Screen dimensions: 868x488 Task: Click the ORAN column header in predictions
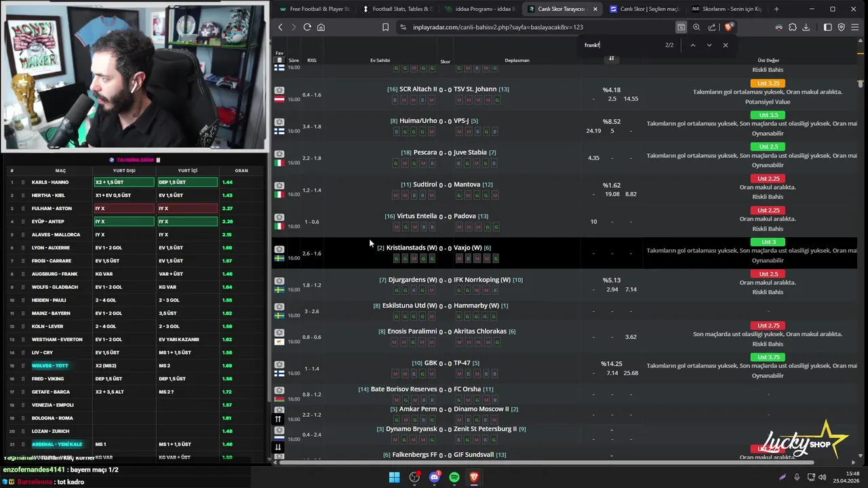[x=241, y=171]
